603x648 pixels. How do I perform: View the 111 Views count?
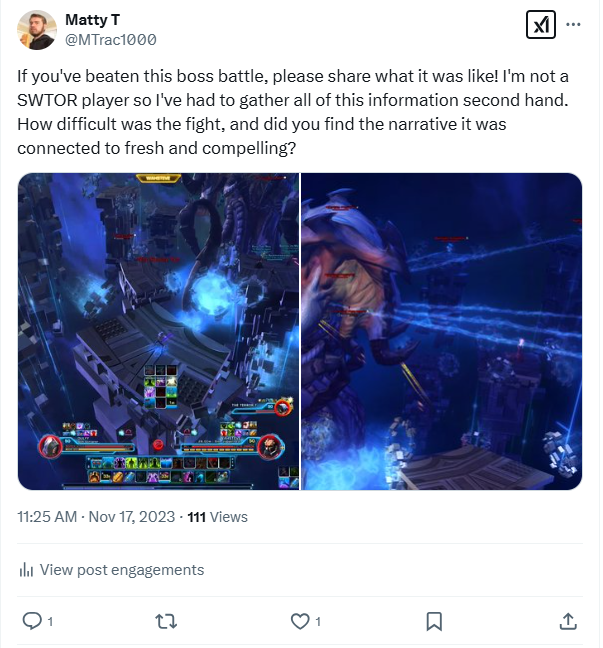(217, 517)
